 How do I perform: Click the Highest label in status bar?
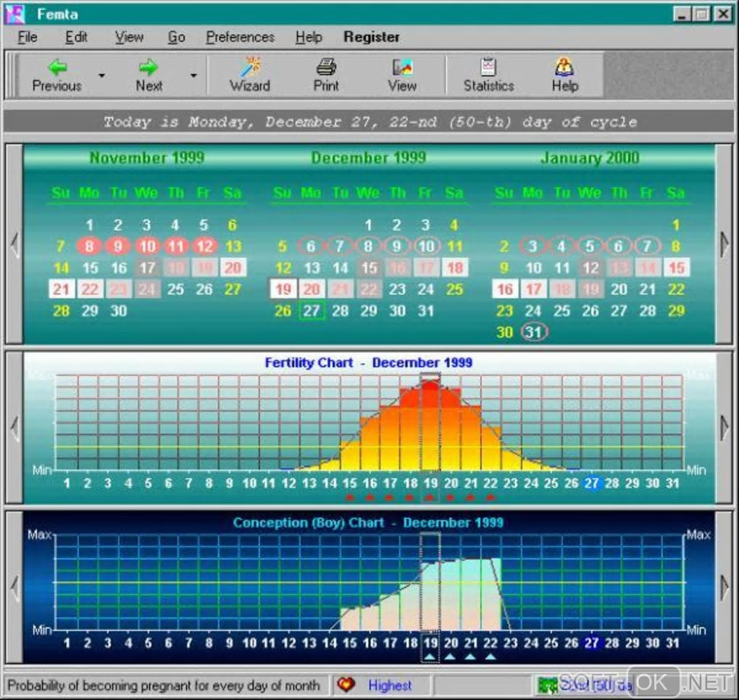coord(390,685)
